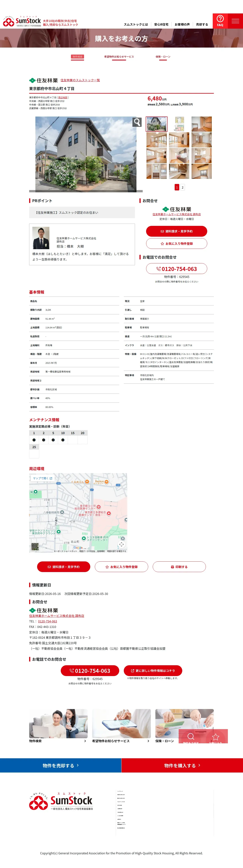This screenshot has width=243, height=868.
Task: Click お気に入り物件登録 in the お問合せ panel
Action: (x=176, y=244)
